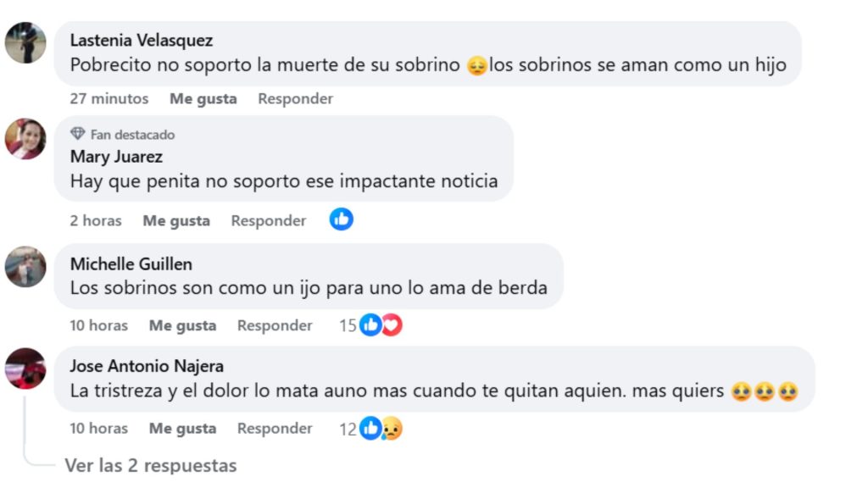Screen dimensions: 868x488
Task: Click 'Me gusta' under Michelle Guillen's comment
Action: click(182, 325)
